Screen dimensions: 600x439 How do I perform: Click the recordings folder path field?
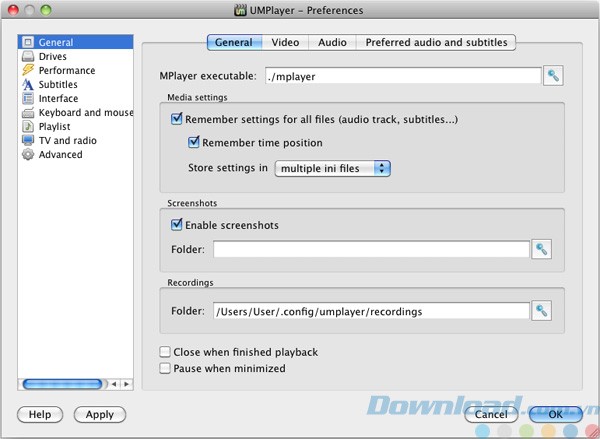pos(370,312)
